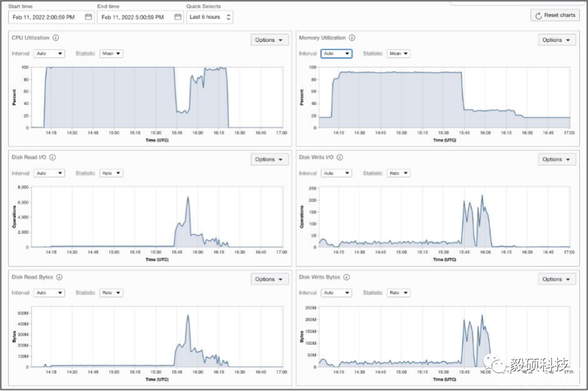The image size is (588, 391).
Task: Click the info icon beside Disk Read Bytes
Action: tap(59, 277)
